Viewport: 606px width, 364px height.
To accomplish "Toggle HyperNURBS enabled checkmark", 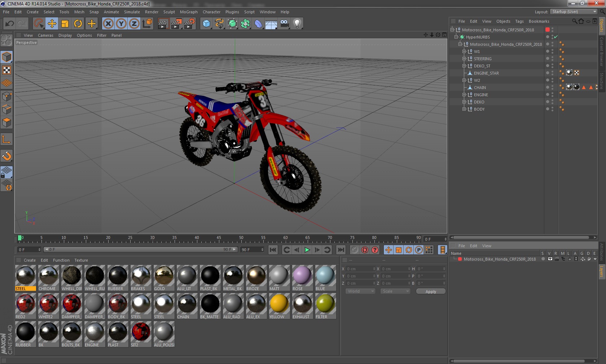I will tap(556, 37).
